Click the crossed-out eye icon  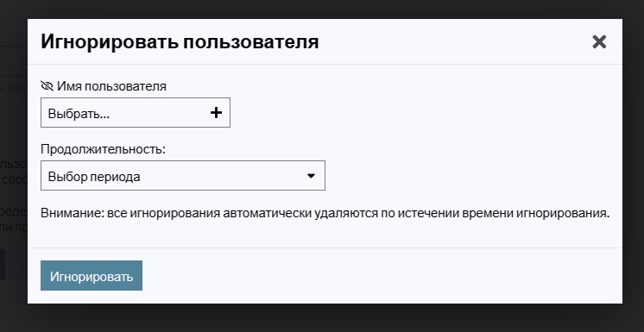tap(47, 86)
